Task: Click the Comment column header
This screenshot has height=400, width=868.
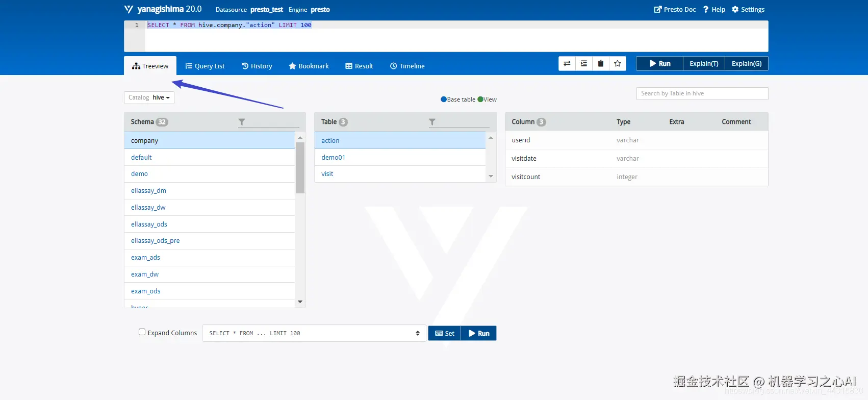Action: tap(736, 122)
